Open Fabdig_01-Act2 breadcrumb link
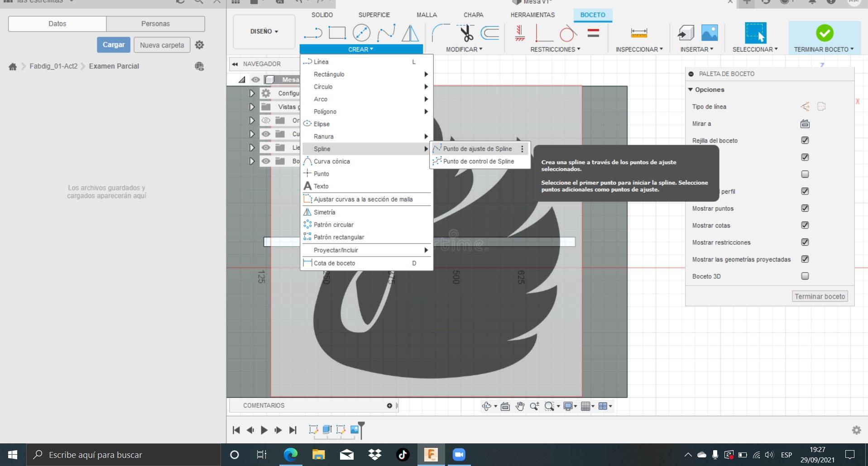 (53, 66)
